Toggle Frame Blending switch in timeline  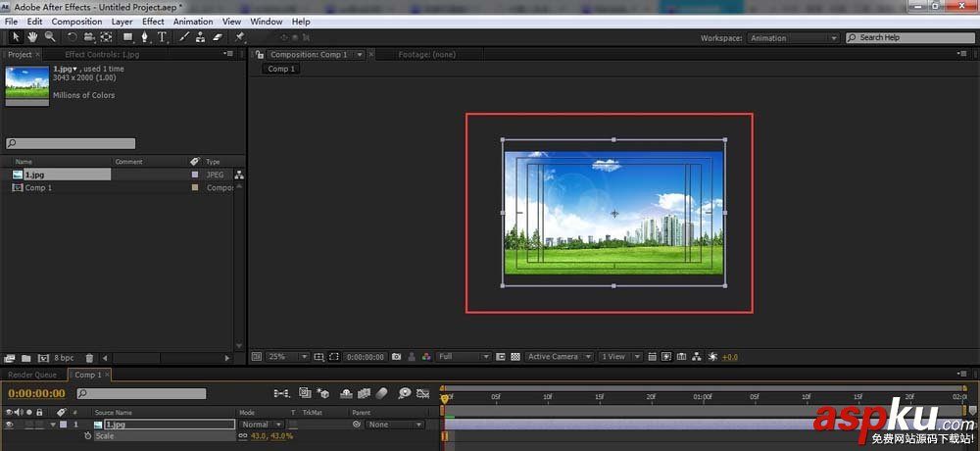(364, 393)
